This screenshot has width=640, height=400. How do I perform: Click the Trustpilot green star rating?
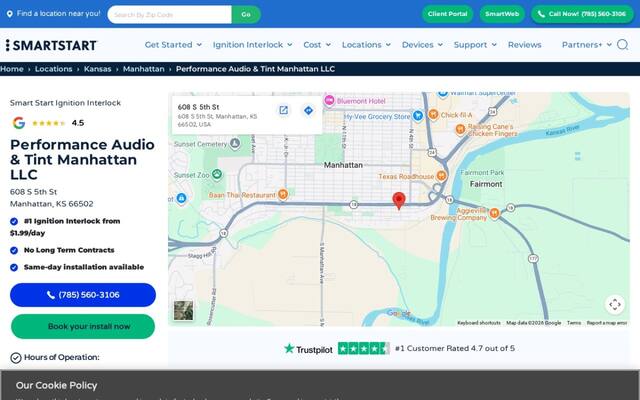coord(363,349)
